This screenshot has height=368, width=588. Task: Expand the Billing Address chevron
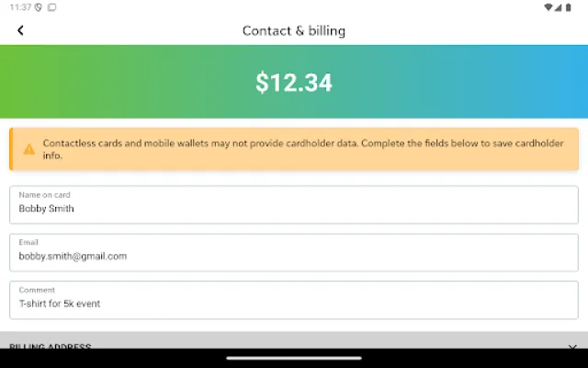pyautogui.click(x=571, y=345)
